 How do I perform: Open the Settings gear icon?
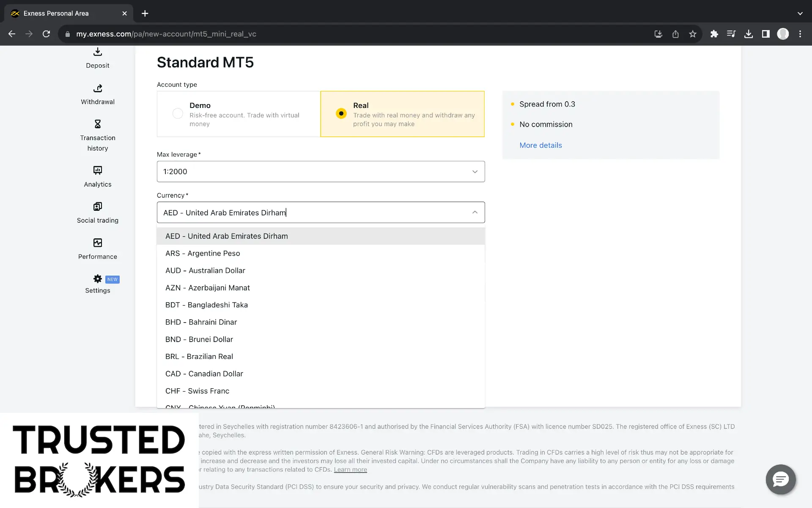click(x=98, y=279)
